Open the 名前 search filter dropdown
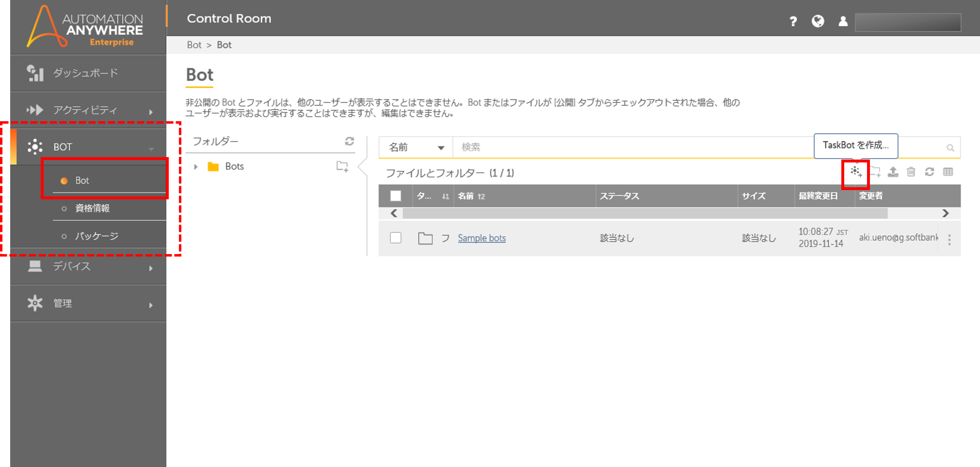This screenshot has width=980, height=467. pos(416,147)
